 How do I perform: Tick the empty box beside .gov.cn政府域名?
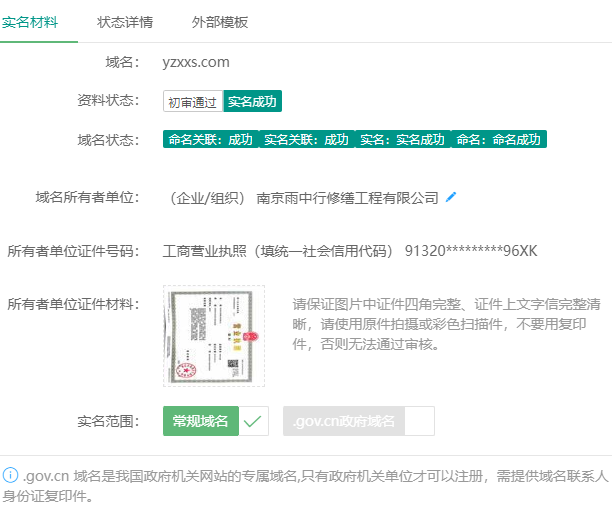point(420,421)
